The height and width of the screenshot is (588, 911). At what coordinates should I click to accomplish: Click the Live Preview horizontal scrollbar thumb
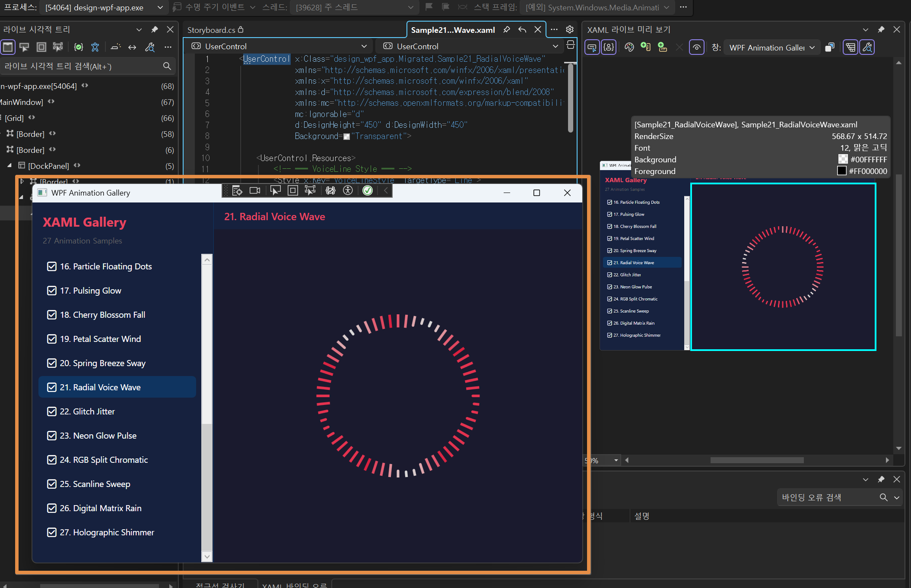point(757,460)
